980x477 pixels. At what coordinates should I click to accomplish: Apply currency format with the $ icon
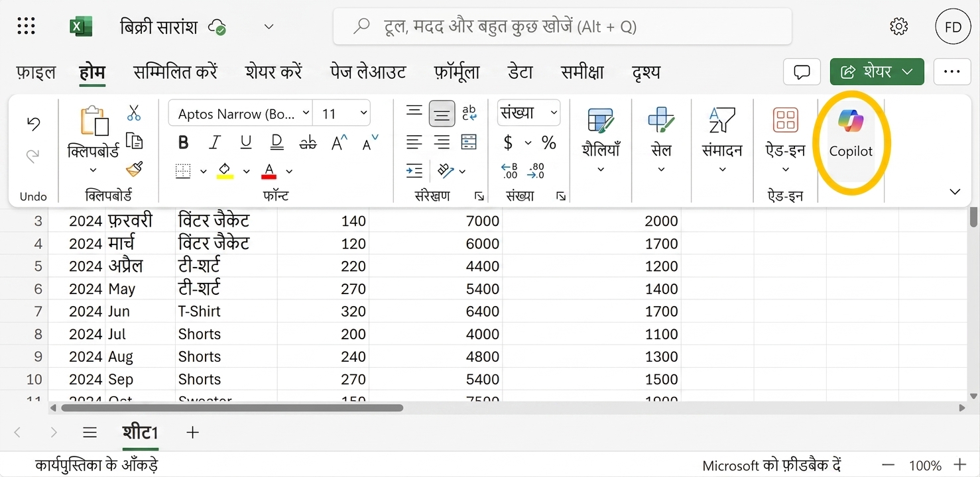tap(509, 142)
